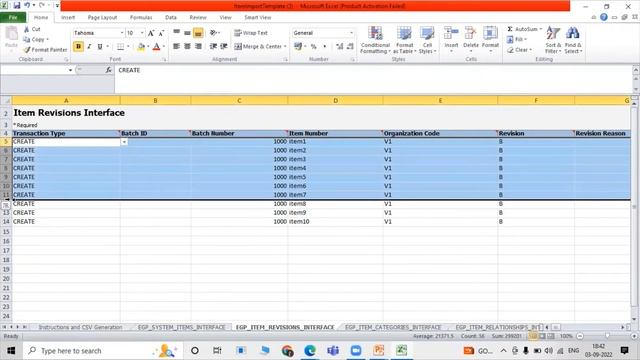Image resolution: width=640 pixels, height=360 pixels.
Task: Apply the fill color bucket
Action: click(141, 47)
